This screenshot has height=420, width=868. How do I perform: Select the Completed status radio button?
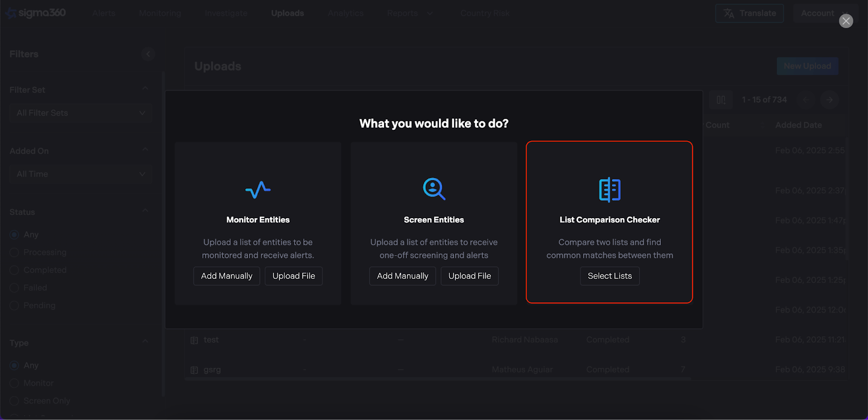[15, 270]
